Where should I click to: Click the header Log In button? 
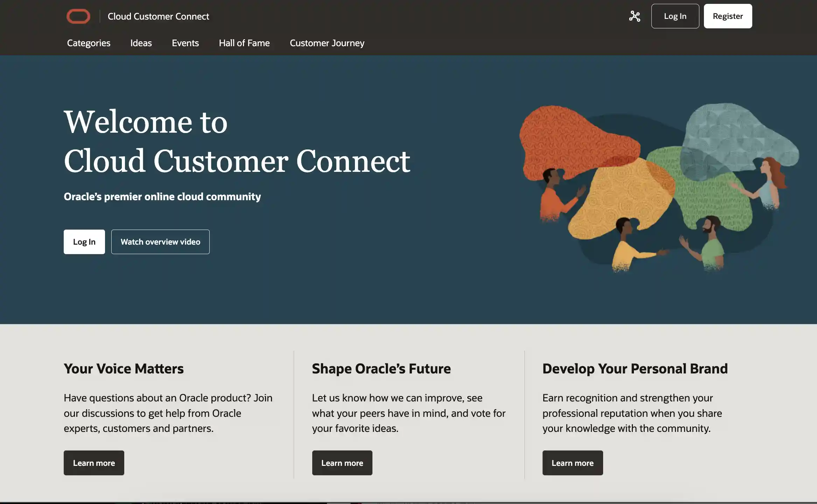675,16
